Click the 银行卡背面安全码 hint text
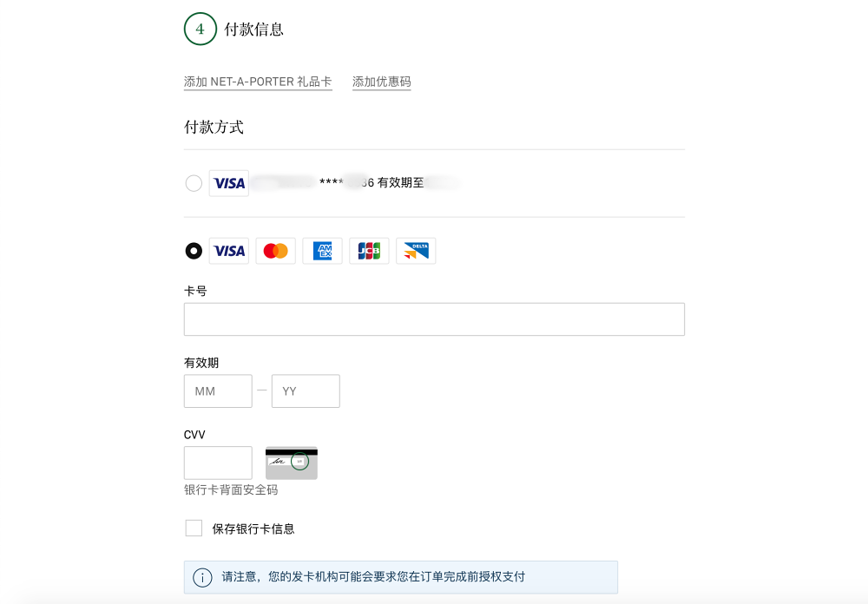The height and width of the screenshot is (604, 868). [x=231, y=490]
